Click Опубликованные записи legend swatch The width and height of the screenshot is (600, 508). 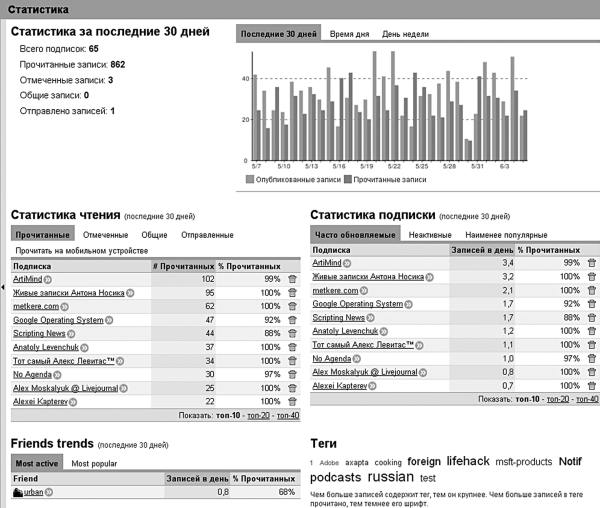(x=250, y=179)
